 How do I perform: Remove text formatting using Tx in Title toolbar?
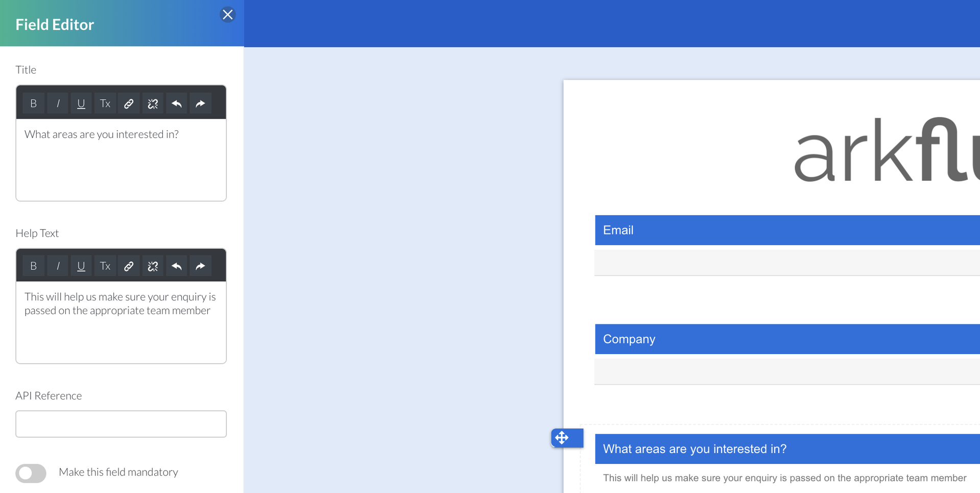click(105, 103)
